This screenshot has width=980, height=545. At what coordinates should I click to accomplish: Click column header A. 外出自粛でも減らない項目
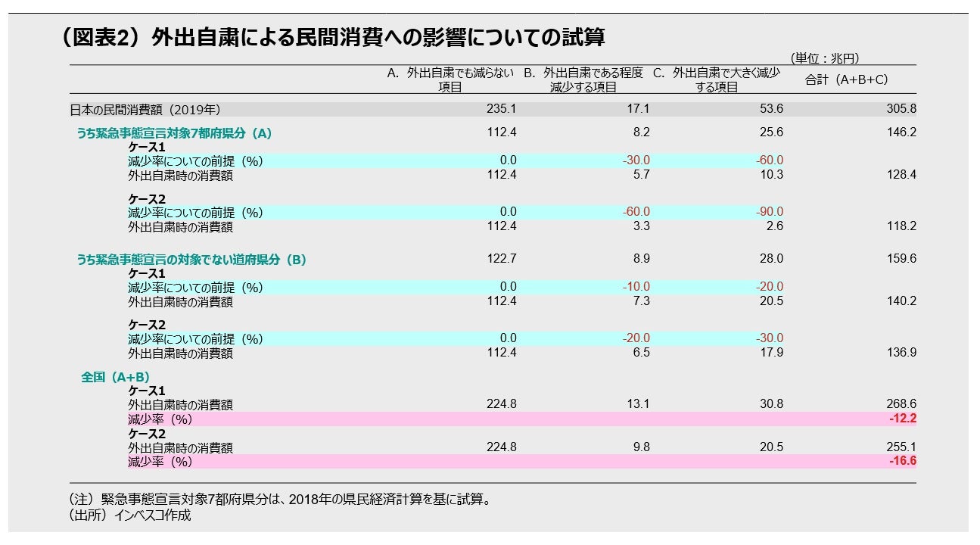450,79
